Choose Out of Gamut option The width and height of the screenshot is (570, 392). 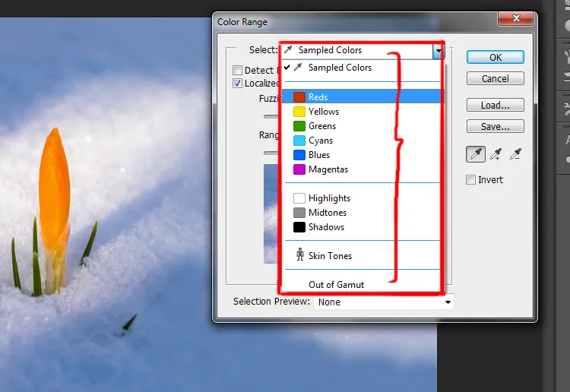(363, 284)
